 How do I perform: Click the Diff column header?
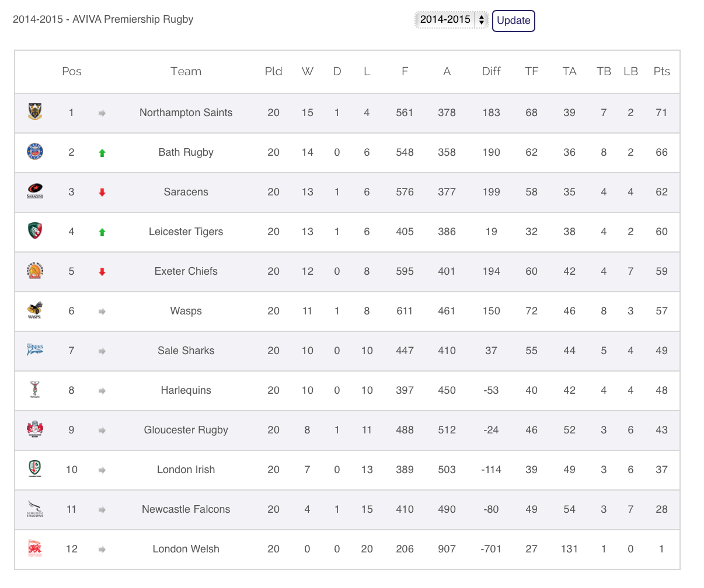(x=491, y=71)
